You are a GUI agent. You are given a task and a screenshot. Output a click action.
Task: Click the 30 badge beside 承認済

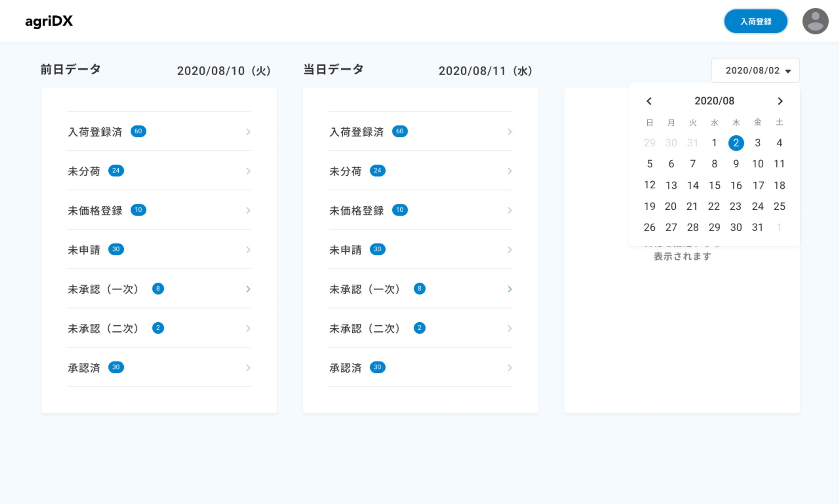click(116, 367)
